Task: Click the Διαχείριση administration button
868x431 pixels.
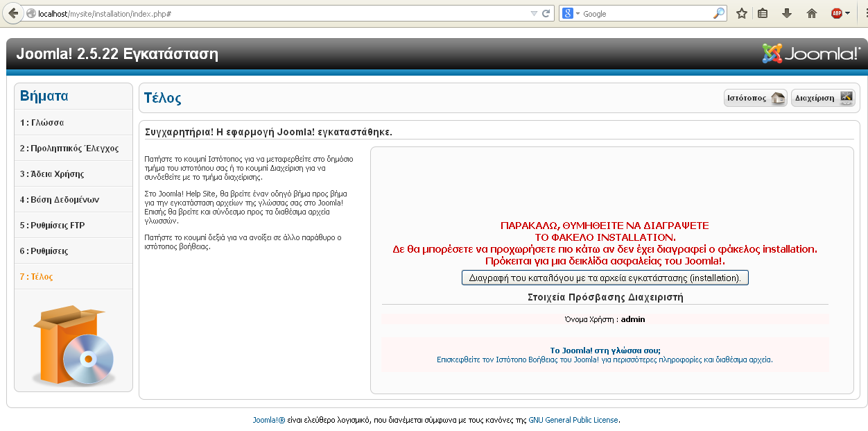Action: point(823,98)
